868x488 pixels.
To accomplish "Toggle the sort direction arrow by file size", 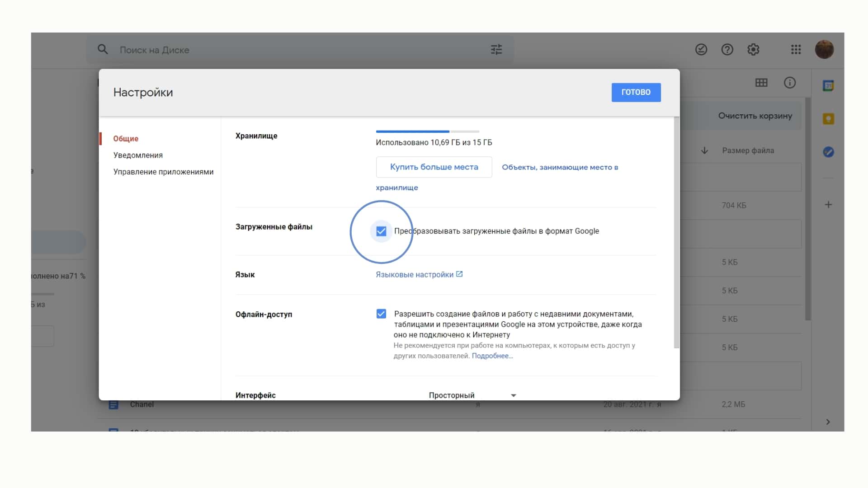I will pos(704,150).
